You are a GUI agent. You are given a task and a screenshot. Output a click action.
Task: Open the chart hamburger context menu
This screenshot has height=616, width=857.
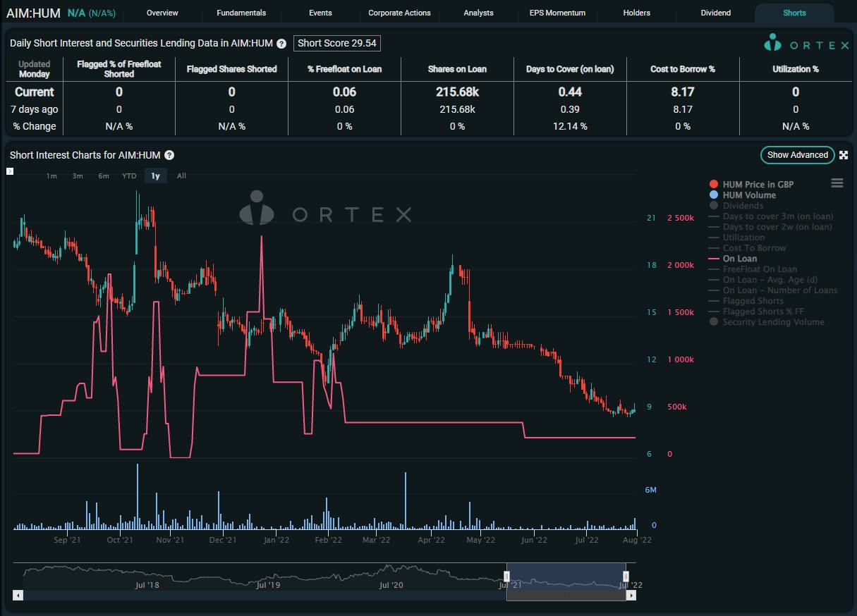837,183
